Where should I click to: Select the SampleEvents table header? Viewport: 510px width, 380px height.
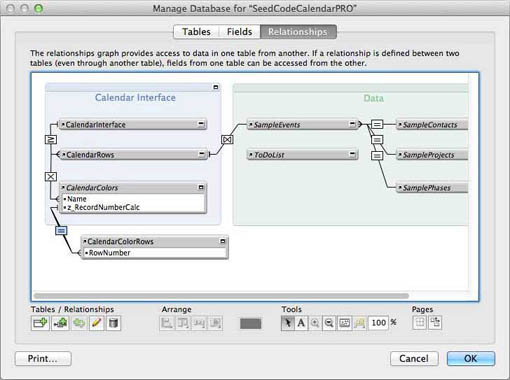click(x=303, y=125)
